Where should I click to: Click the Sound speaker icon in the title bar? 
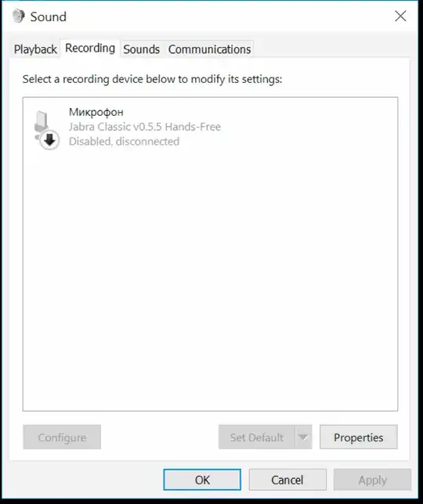pos(19,16)
